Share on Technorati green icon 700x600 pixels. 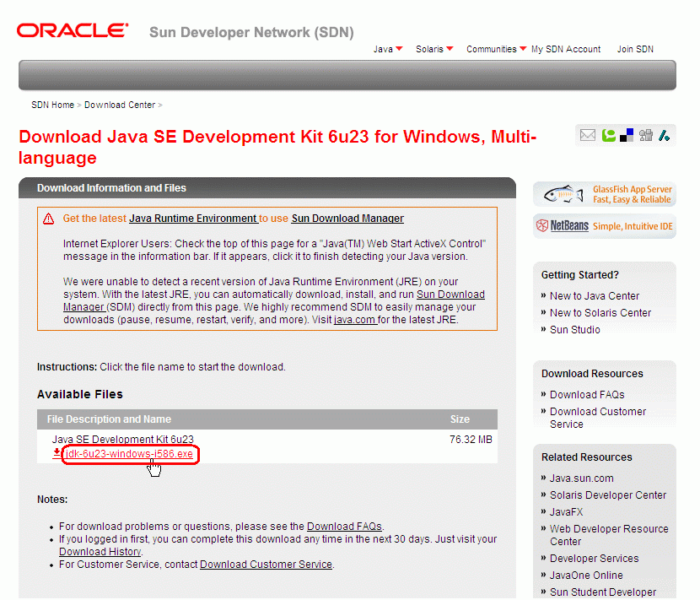tap(608, 135)
